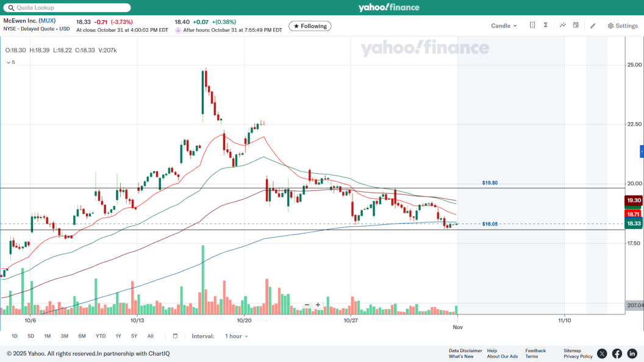Select the 1M time range
This screenshot has height=362, width=644.
point(47,336)
